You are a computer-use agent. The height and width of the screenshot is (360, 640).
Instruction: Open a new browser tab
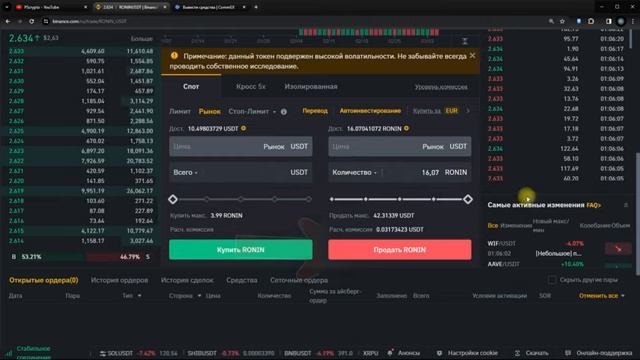coord(256,7)
